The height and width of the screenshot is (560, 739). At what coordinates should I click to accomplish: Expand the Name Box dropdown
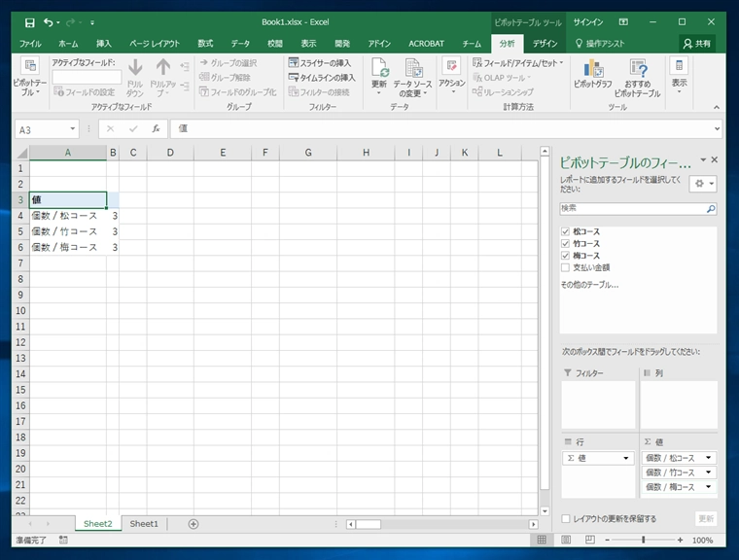[x=72, y=128]
